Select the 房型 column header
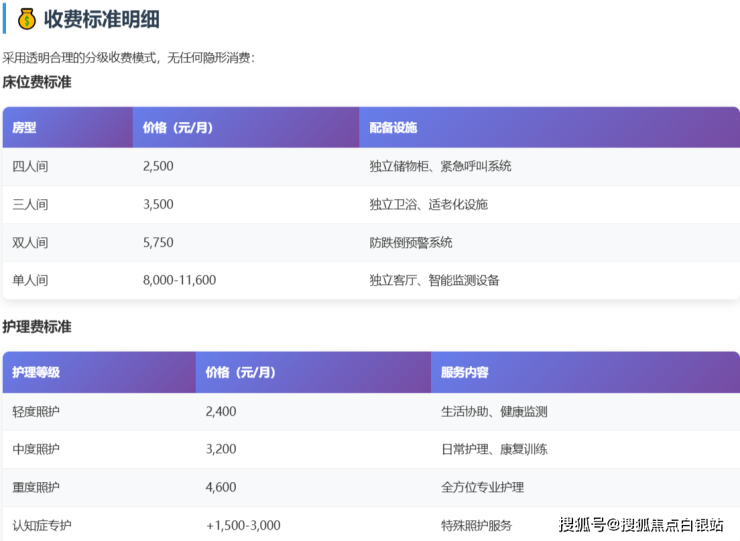This screenshot has height=541, width=740. 25,128
